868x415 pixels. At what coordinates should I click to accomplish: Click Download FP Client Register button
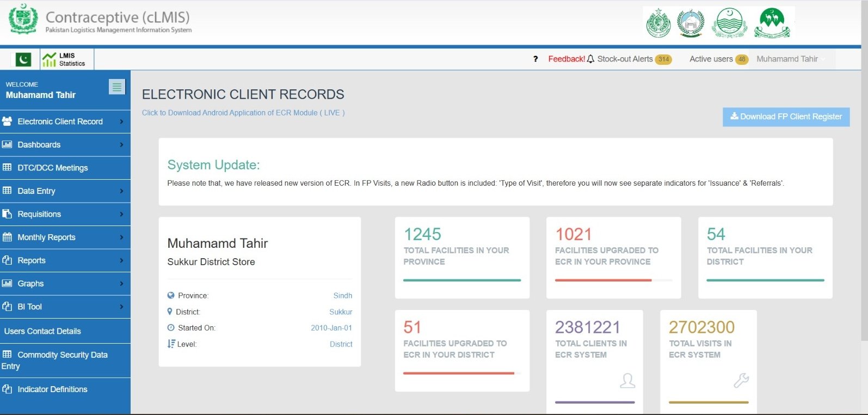(x=786, y=117)
